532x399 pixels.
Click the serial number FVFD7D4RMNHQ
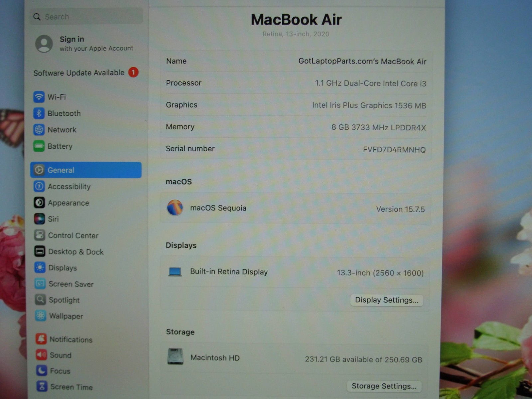[394, 150]
